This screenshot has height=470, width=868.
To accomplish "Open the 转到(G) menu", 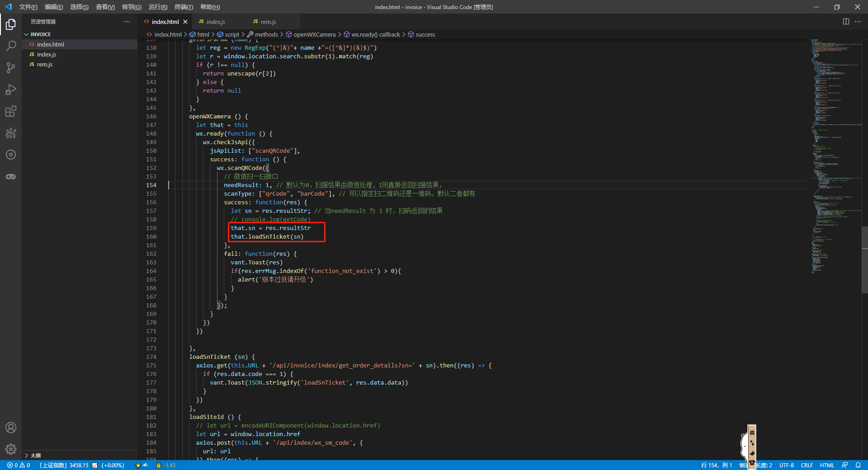I will [x=132, y=7].
